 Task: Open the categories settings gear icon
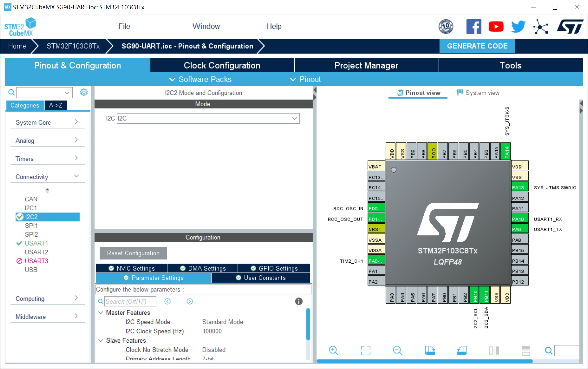point(84,92)
